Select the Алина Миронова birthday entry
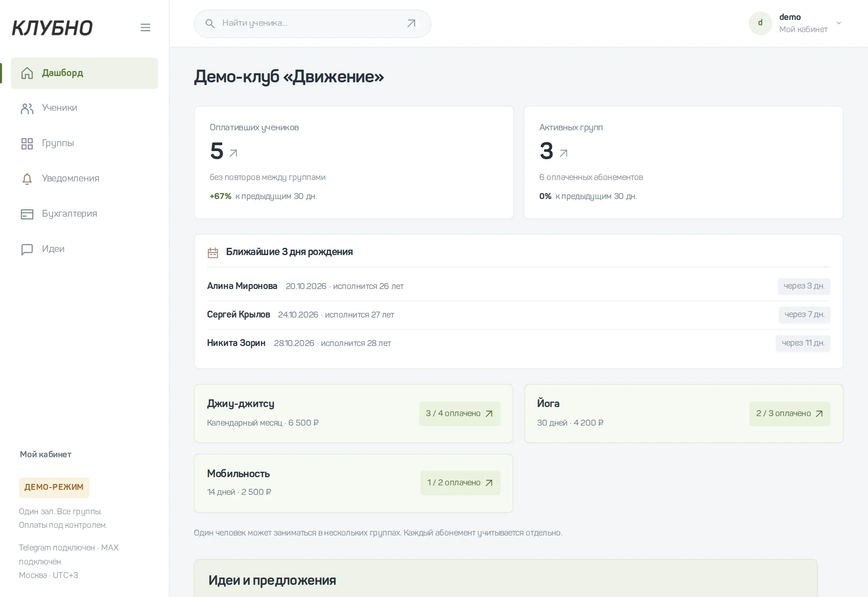 click(519, 286)
